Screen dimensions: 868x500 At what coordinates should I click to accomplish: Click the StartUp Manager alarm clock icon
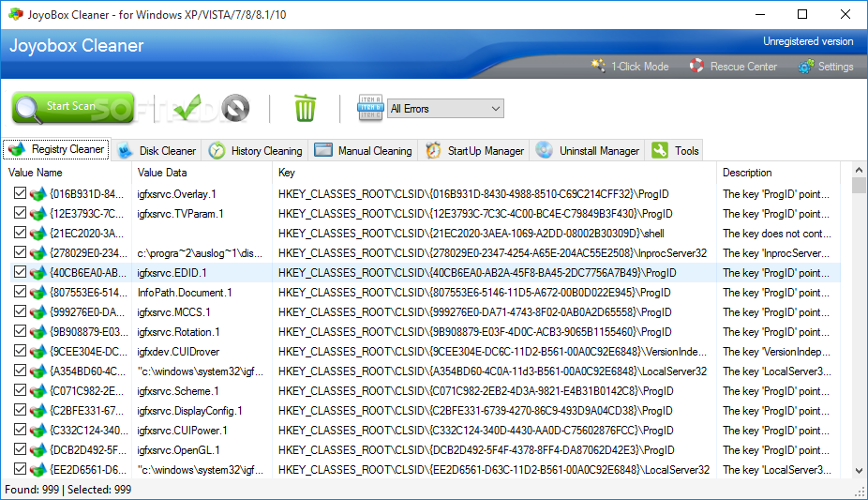pyautogui.click(x=433, y=151)
